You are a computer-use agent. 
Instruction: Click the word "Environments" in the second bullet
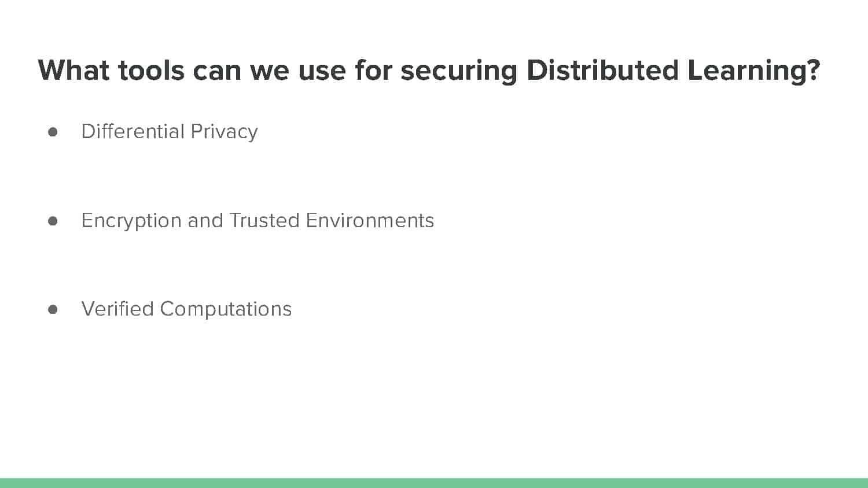pyautogui.click(x=370, y=220)
